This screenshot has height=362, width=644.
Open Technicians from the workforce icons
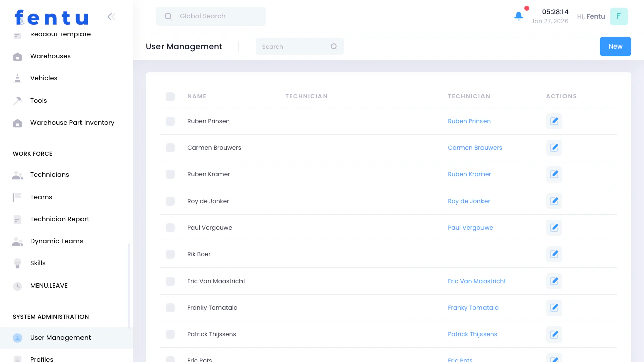click(17, 174)
